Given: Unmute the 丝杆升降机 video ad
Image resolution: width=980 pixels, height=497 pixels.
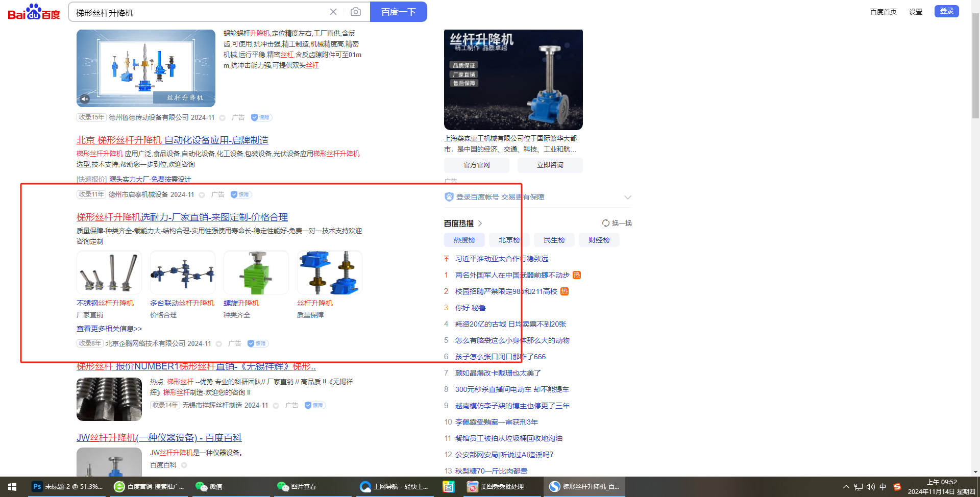Looking at the screenshot, I should [85, 99].
